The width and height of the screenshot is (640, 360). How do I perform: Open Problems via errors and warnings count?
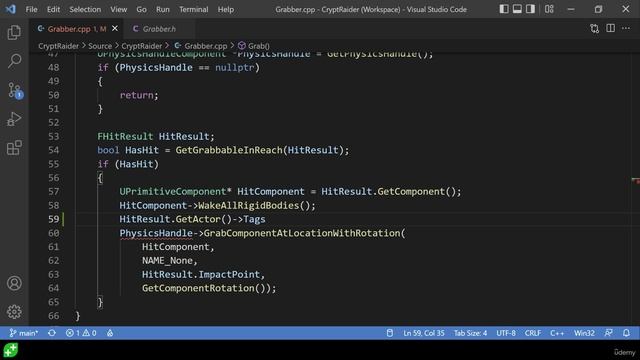click(x=81, y=333)
